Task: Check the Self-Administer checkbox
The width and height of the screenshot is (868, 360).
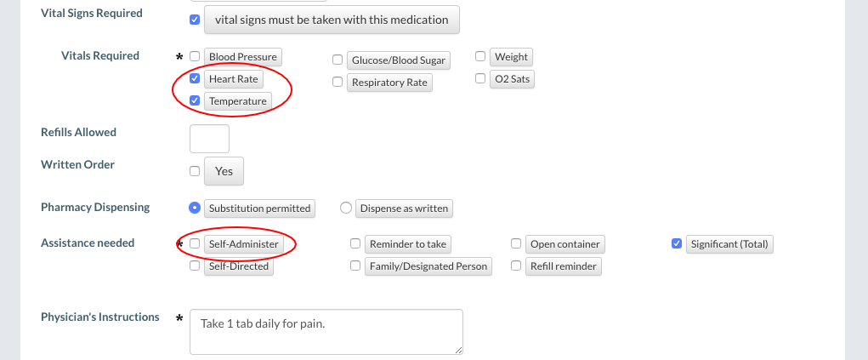Action: (195, 244)
